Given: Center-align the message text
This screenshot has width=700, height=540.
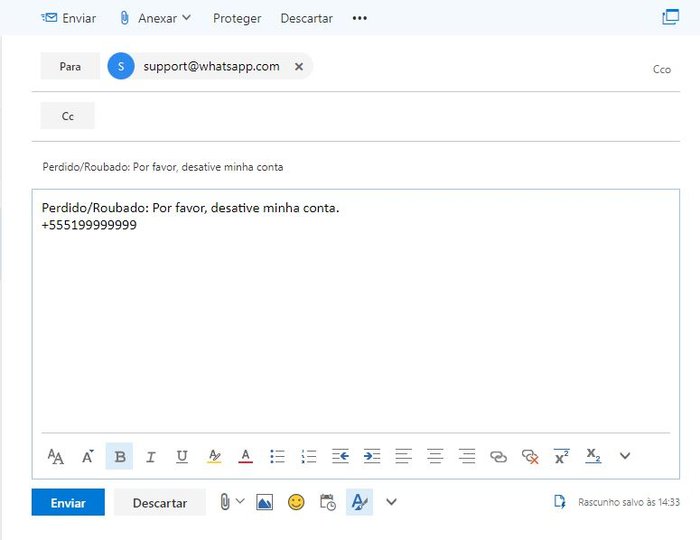Looking at the screenshot, I should [435, 457].
